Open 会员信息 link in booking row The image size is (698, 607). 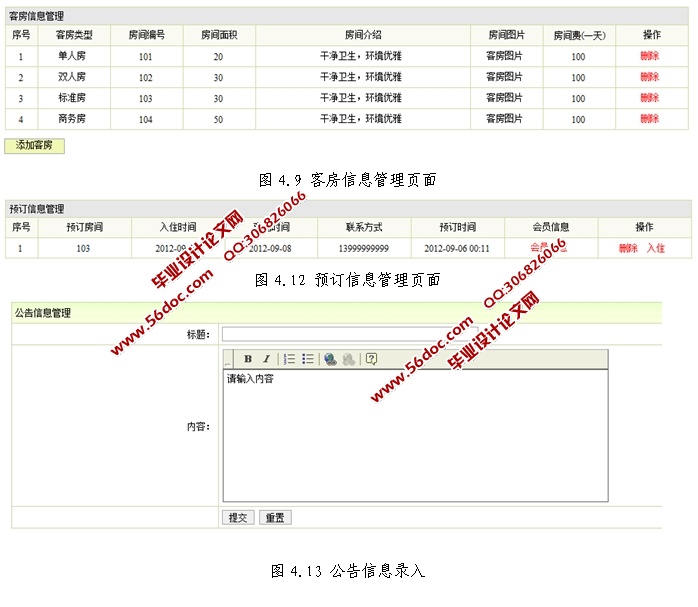coord(548,247)
